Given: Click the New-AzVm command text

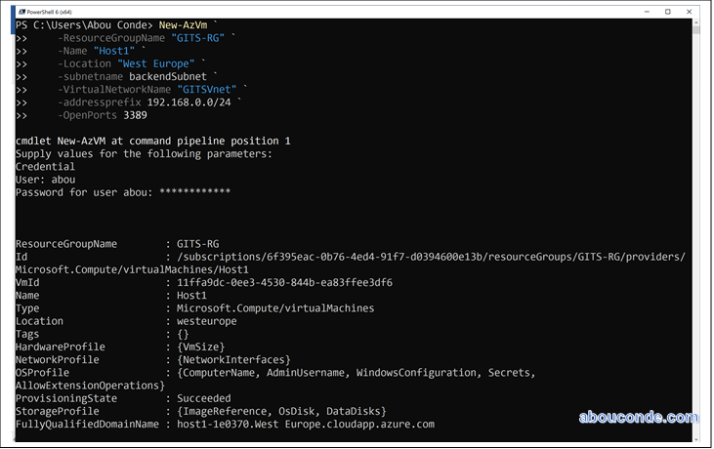Looking at the screenshot, I should [x=190, y=24].
